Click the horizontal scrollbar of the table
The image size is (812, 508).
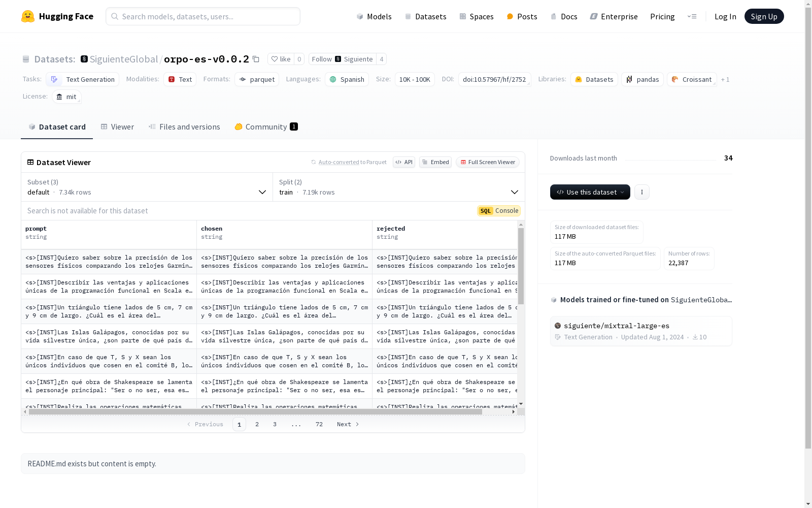[255, 412]
